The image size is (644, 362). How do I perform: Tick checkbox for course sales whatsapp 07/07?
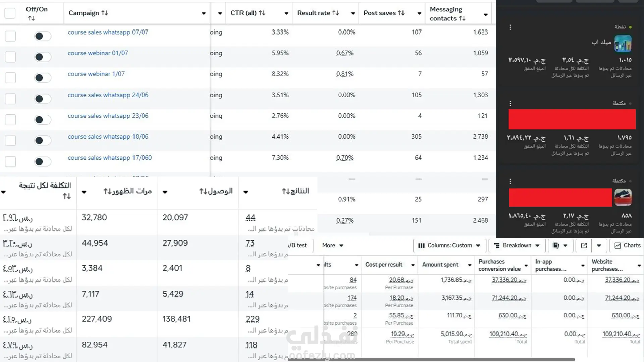(10, 36)
